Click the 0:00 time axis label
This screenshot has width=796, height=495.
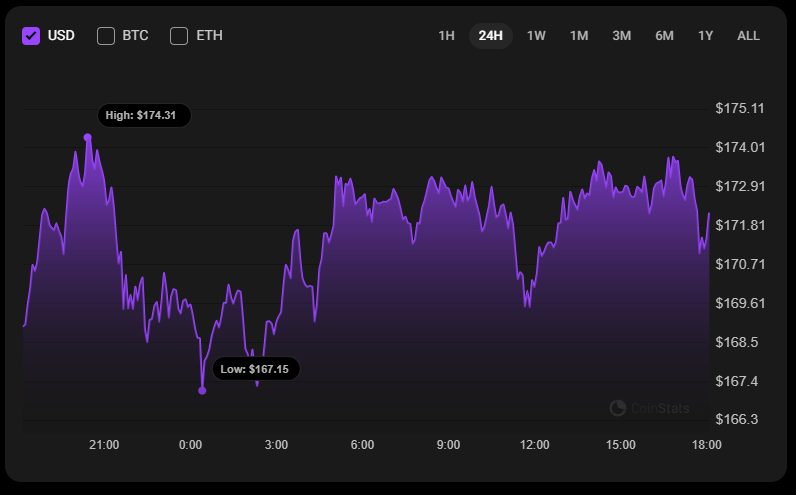click(x=190, y=445)
